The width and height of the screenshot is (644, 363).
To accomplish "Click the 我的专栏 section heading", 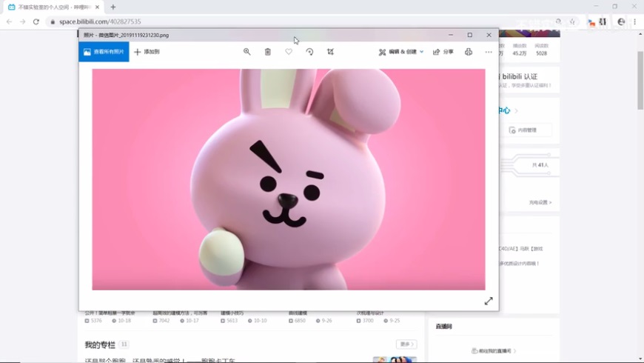I will tap(100, 344).
